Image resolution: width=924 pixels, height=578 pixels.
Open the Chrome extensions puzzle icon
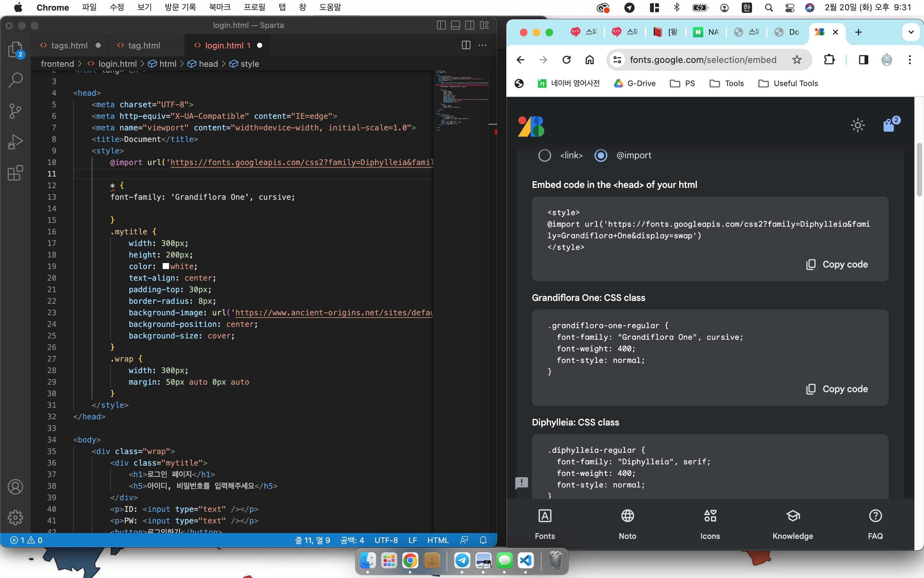point(829,60)
